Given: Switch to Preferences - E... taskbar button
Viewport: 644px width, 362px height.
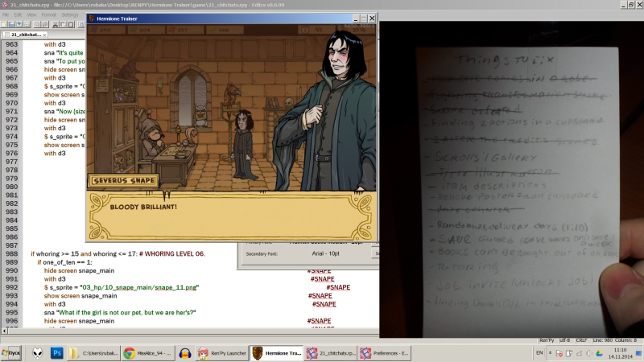Looking at the screenshot, I should (x=385, y=353).
